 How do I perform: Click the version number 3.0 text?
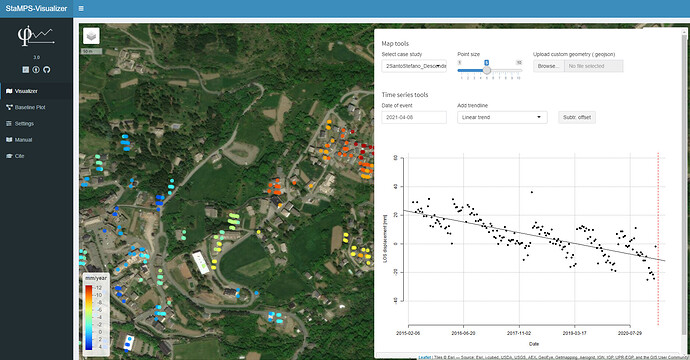point(37,57)
